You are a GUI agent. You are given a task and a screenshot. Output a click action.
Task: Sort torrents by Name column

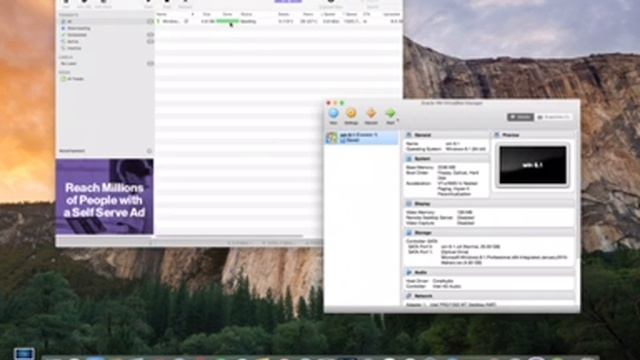click(162, 14)
